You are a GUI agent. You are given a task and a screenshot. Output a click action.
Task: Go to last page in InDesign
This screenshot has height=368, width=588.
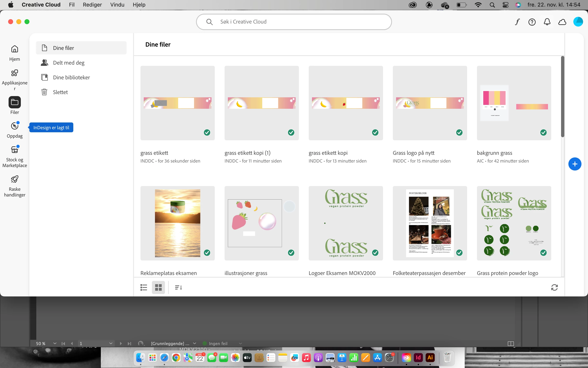[x=129, y=343]
